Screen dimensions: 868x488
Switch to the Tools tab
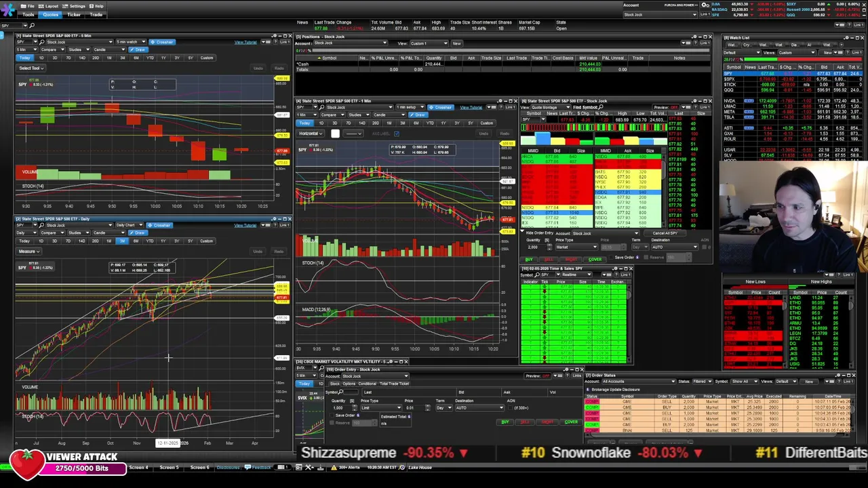(28, 14)
